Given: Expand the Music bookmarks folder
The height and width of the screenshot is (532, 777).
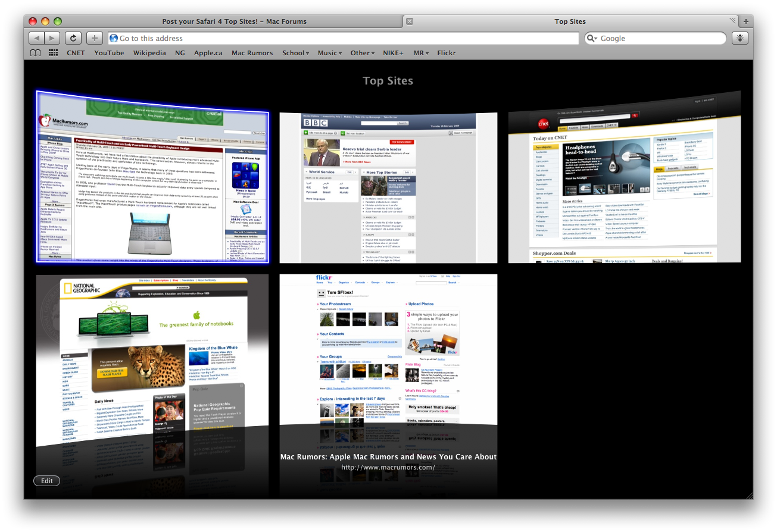Looking at the screenshot, I should coord(330,53).
